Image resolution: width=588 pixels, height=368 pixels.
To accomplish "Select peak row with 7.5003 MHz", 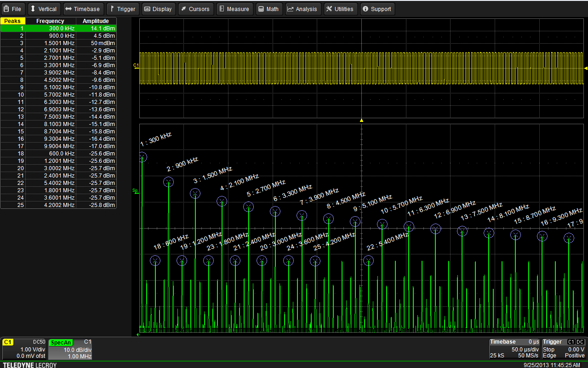I will coord(58,117).
